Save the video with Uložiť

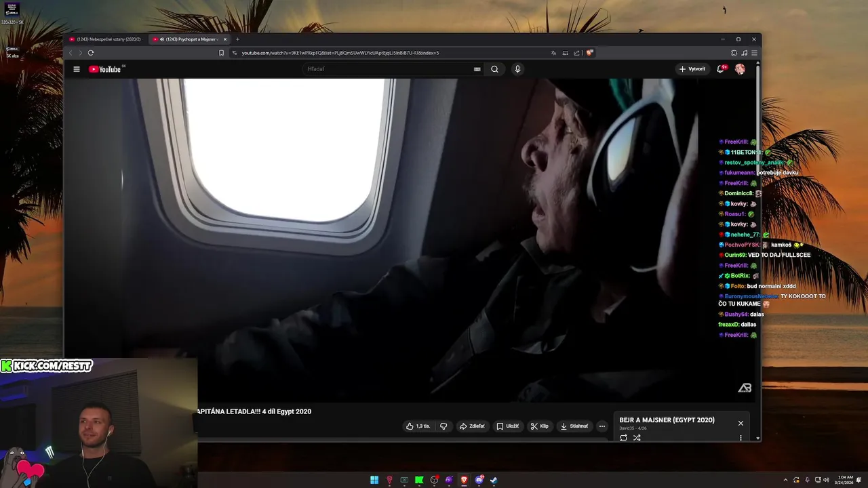click(x=508, y=426)
